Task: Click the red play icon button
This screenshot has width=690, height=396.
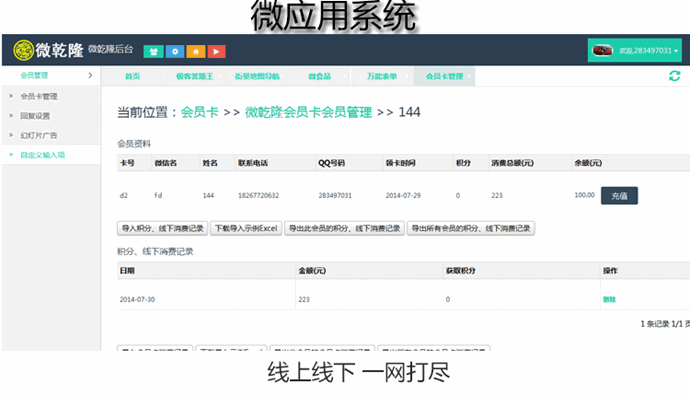Action: [217, 51]
